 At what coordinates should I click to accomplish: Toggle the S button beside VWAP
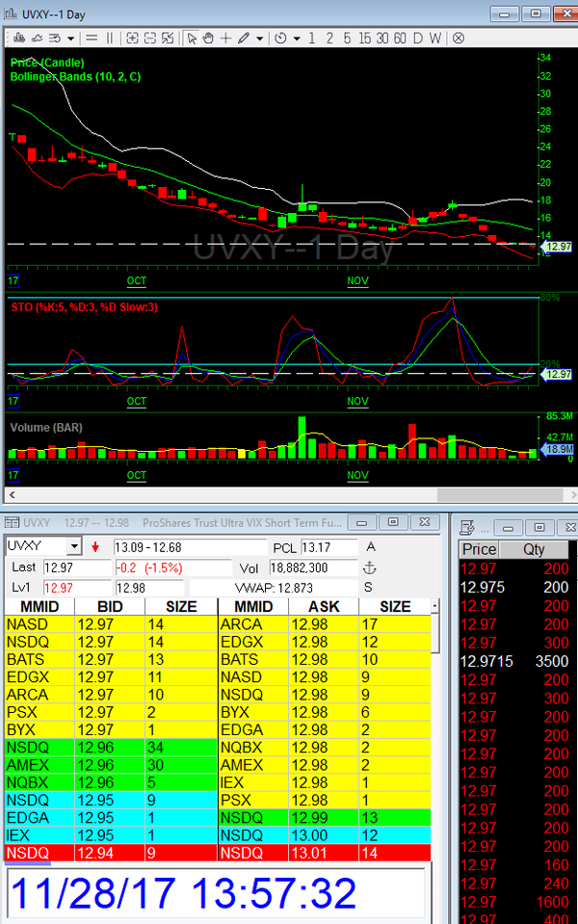pyautogui.click(x=368, y=587)
